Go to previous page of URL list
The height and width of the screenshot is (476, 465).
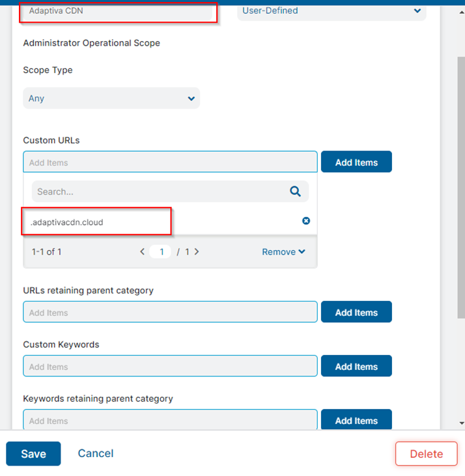pyautogui.click(x=142, y=251)
